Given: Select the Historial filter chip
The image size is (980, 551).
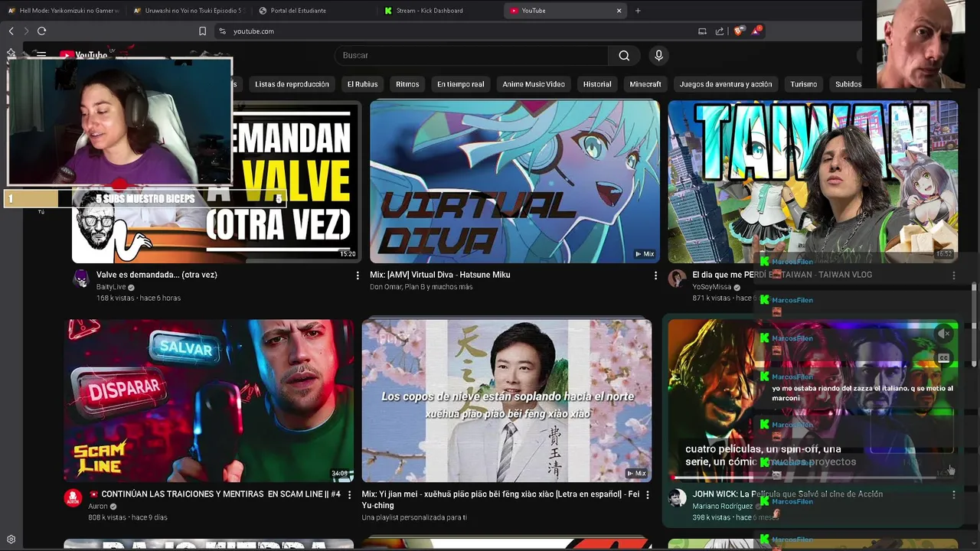Looking at the screenshot, I should pyautogui.click(x=597, y=84).
